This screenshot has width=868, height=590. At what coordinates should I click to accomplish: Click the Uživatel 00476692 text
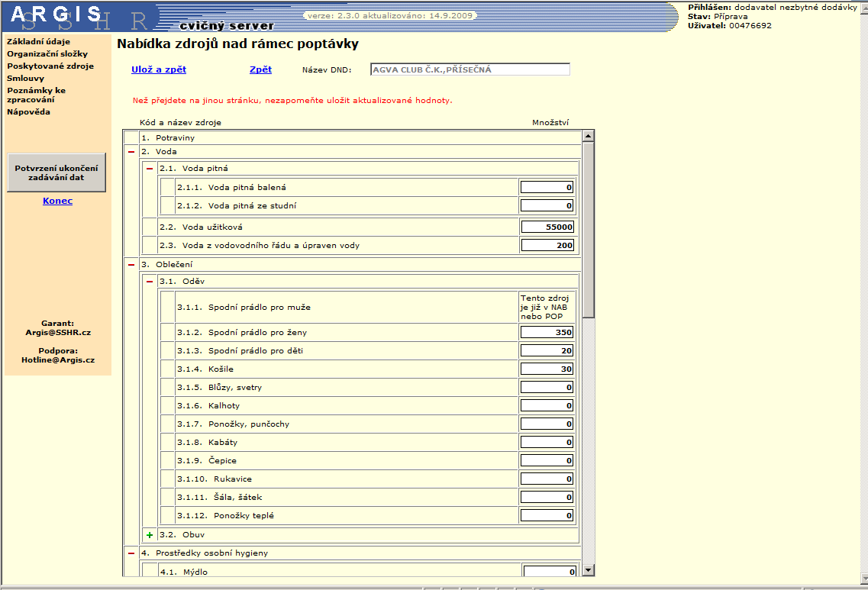(x=730, y=25)
